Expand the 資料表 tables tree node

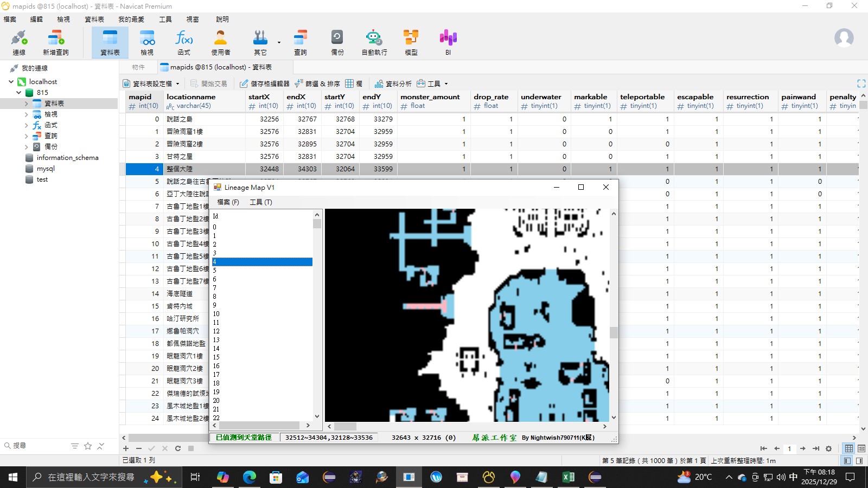(x=26, y=104)
